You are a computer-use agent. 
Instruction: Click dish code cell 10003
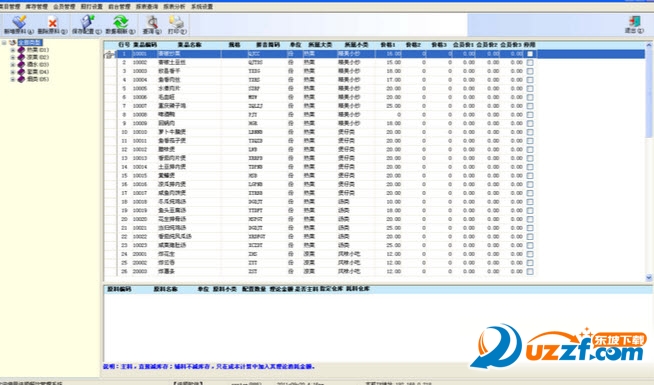tap(140, 71)
